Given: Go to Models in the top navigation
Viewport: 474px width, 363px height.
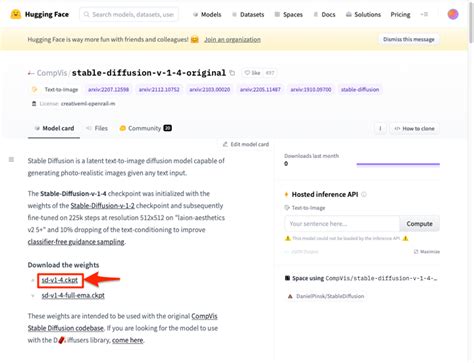Looking at the screenshot, I should (x=207, y=14).
